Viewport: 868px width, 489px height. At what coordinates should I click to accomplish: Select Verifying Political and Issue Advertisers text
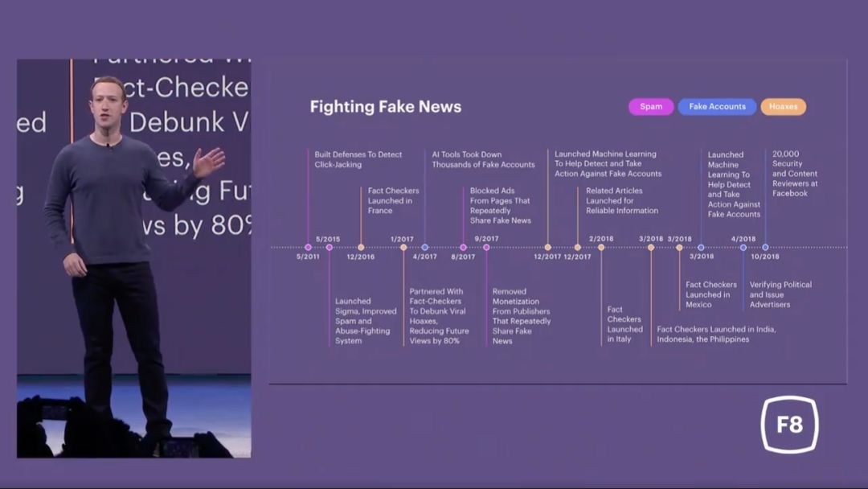tap(780, 294)
